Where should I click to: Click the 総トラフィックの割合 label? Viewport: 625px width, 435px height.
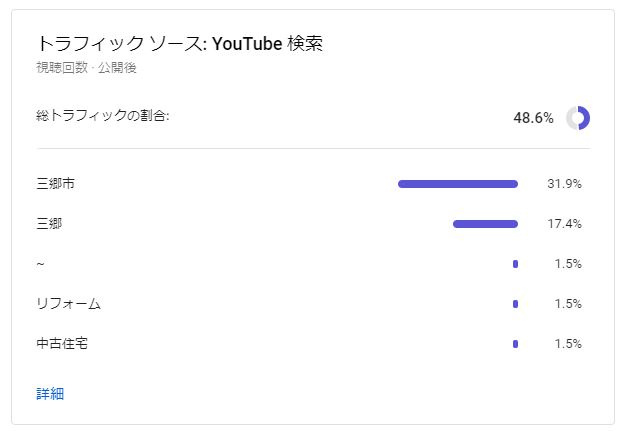coord(103,116)
